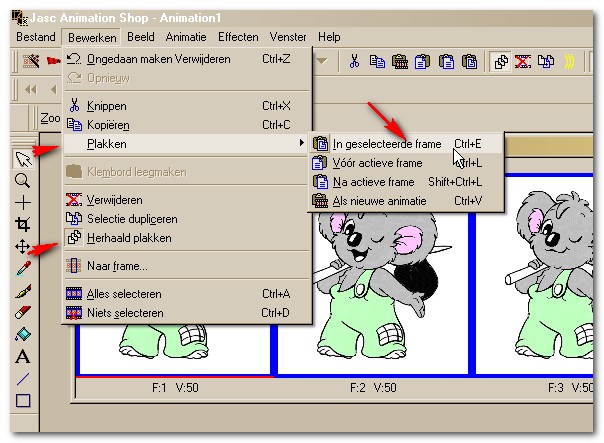Click the Animation Shop title bar icon
604x443 pixels.
[19, 18]
